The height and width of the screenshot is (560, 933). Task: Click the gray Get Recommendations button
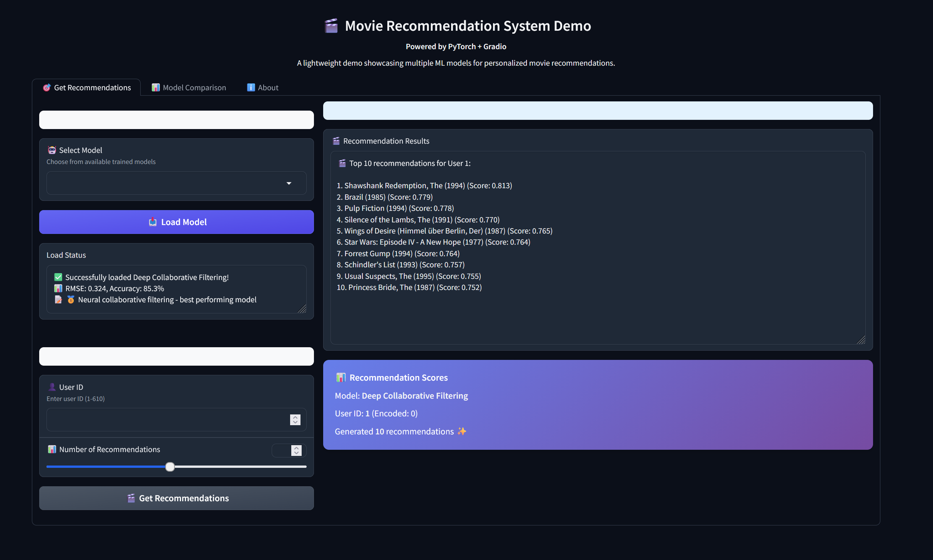pos(176,498)
